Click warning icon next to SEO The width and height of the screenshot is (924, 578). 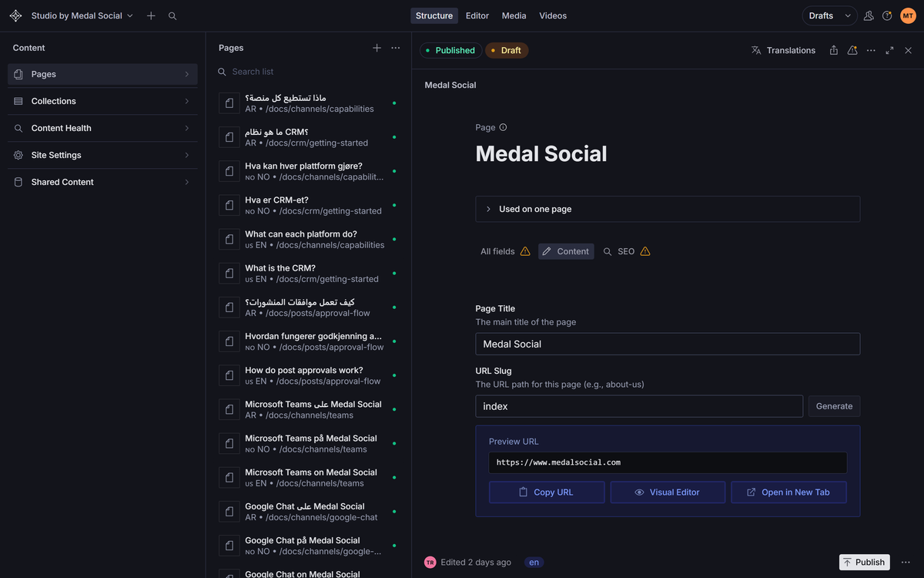645,251
